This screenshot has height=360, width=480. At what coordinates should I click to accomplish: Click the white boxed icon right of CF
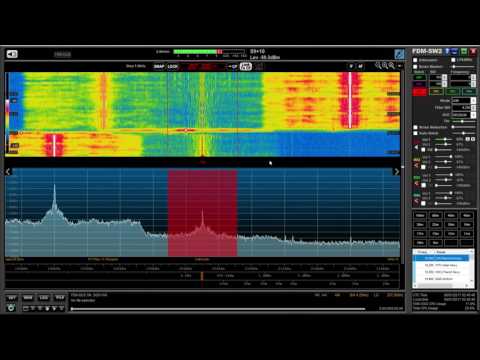[x=246, y=66]
